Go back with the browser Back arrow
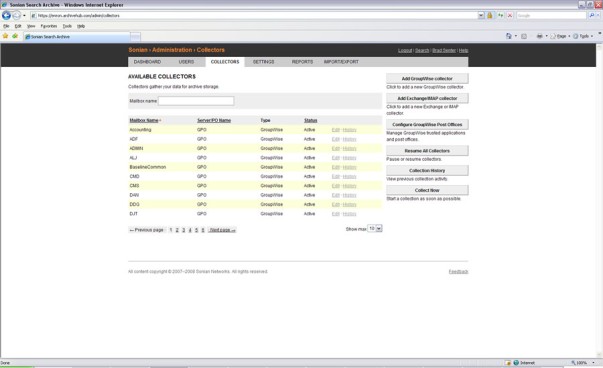 pyautogui.click(x=6, y=15)
